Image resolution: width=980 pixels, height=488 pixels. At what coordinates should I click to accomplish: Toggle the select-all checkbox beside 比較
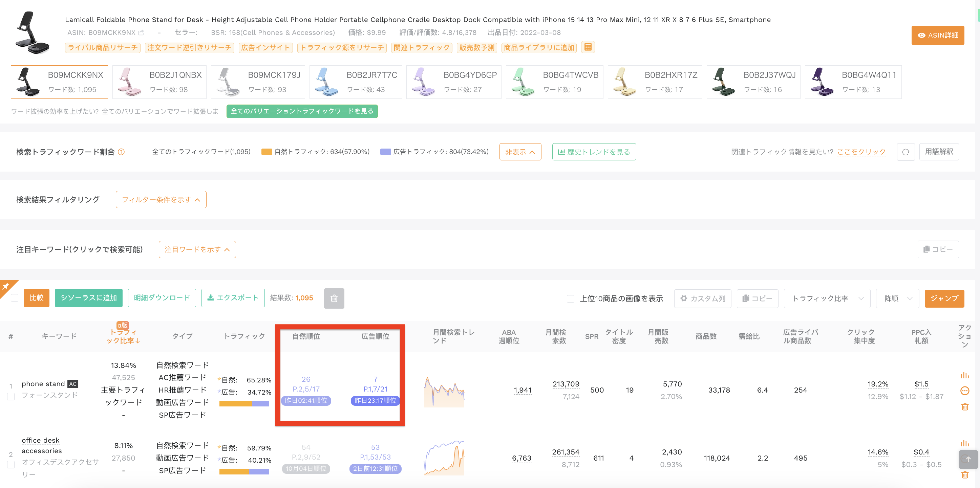pos(15,298)
